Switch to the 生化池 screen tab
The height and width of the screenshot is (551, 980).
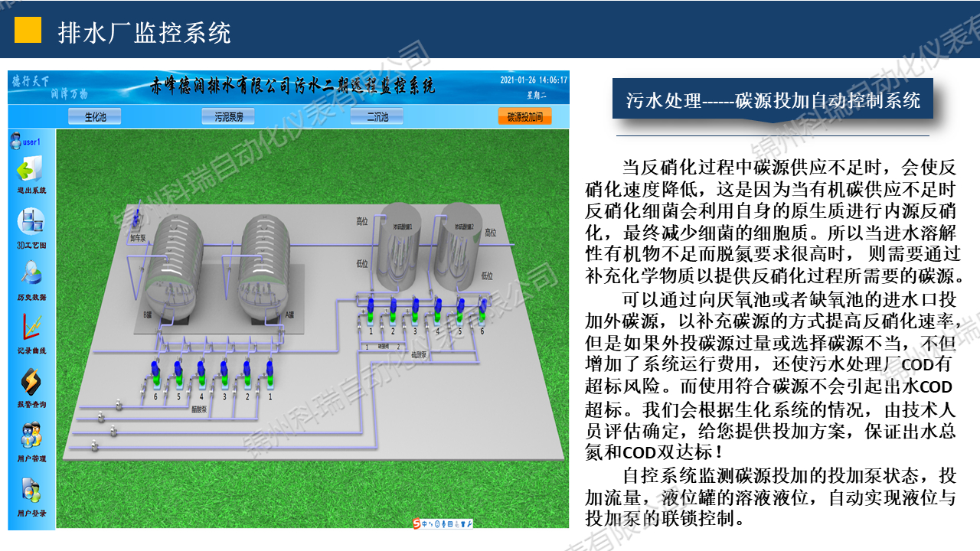[96, 116]
